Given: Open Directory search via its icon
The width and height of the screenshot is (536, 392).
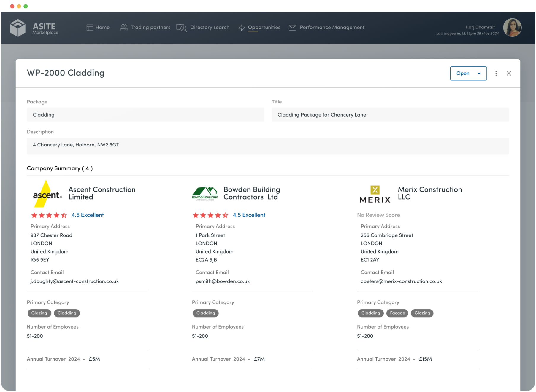Looking at the screenshot, I should 181,27.
